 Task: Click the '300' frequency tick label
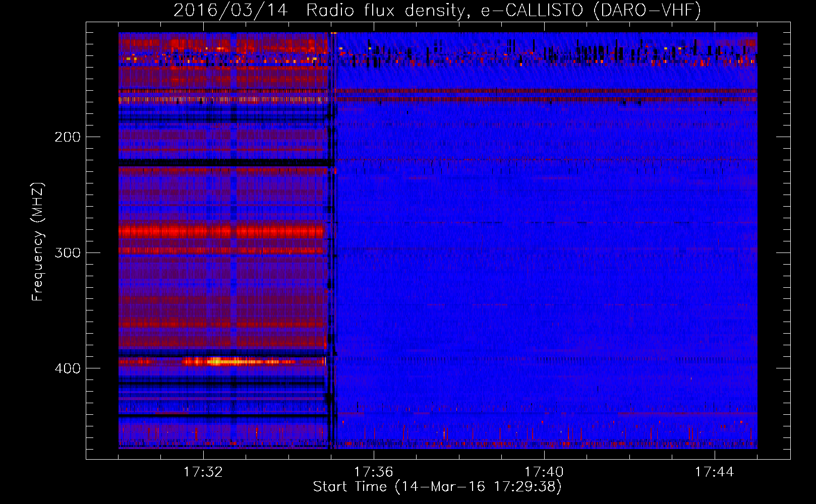(68, 253)
